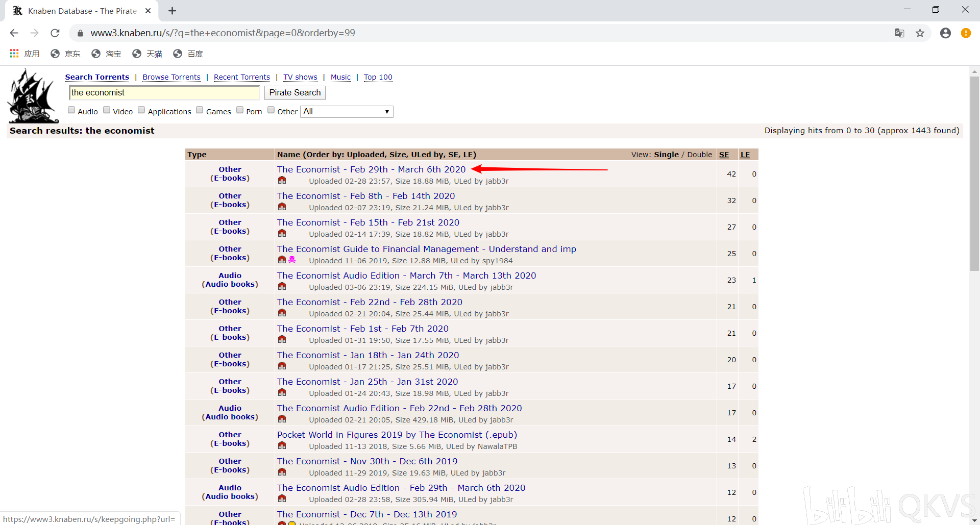Click magnet icon for Feb 8th - Feb 14th 2020

pyautogui.click(x=282, y=207)
